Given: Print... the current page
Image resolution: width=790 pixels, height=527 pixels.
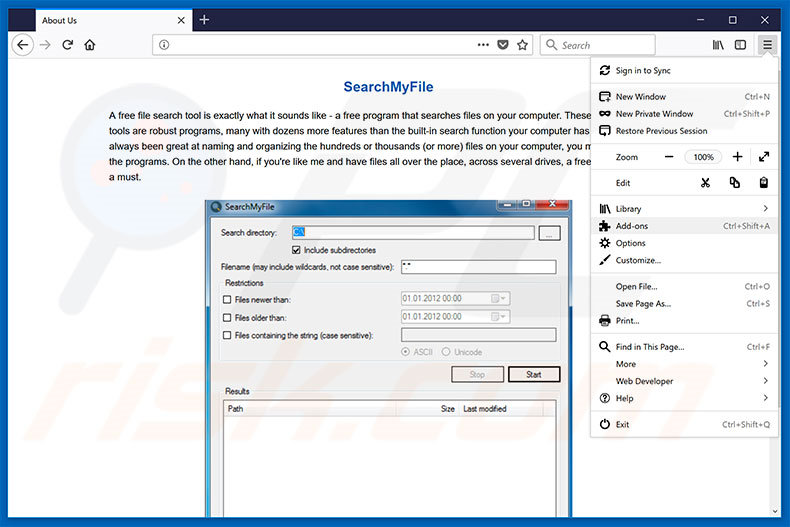Looking at the screenshot, I should point(685,320).
